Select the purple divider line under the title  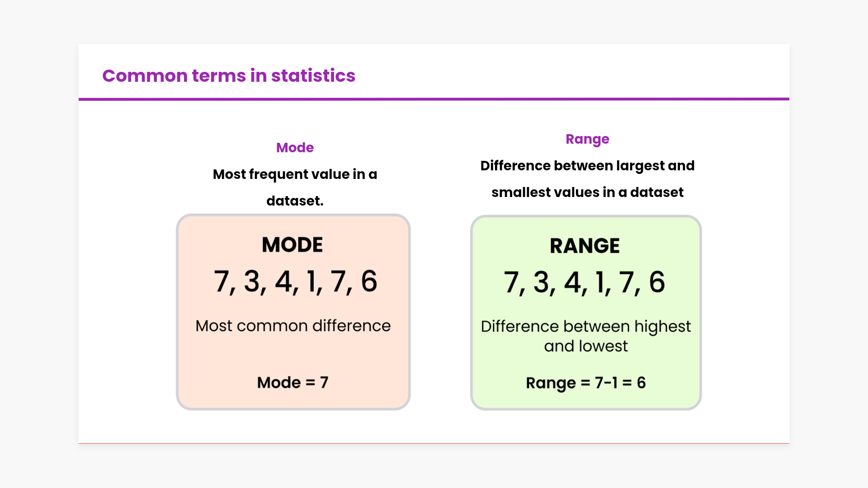[434, 99]
